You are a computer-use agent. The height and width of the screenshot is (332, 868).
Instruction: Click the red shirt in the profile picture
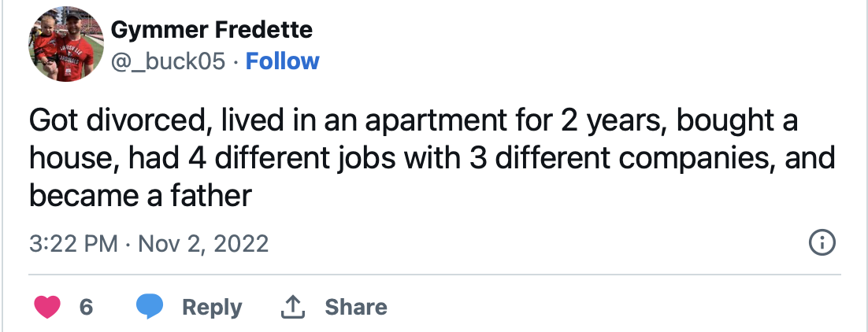[x=75, y=58]
